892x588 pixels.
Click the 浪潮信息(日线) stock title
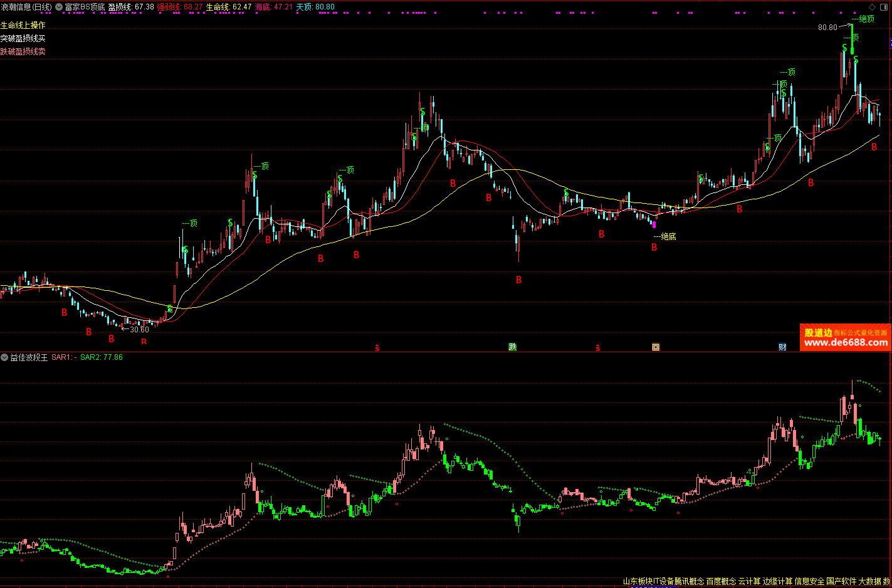tap(26, 7)
